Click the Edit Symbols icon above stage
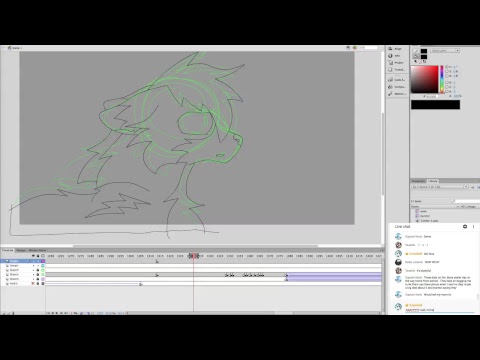 (355, 48)
